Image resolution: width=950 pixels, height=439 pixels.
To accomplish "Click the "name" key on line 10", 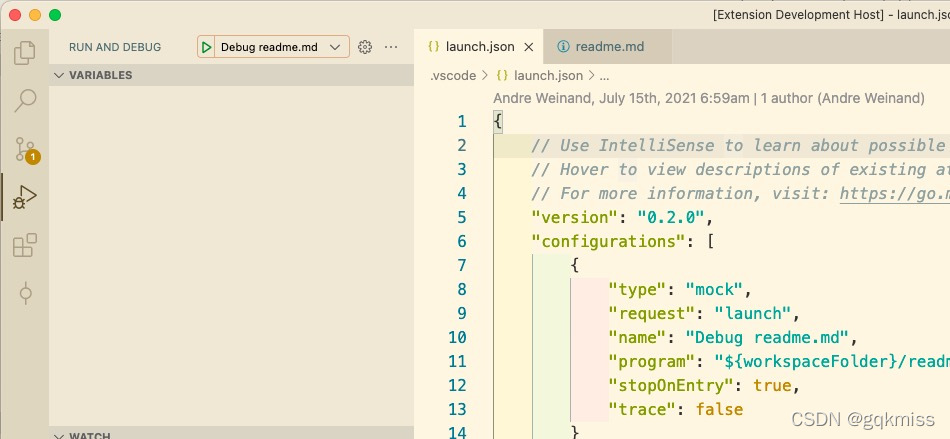I will (x=637, y=337).
